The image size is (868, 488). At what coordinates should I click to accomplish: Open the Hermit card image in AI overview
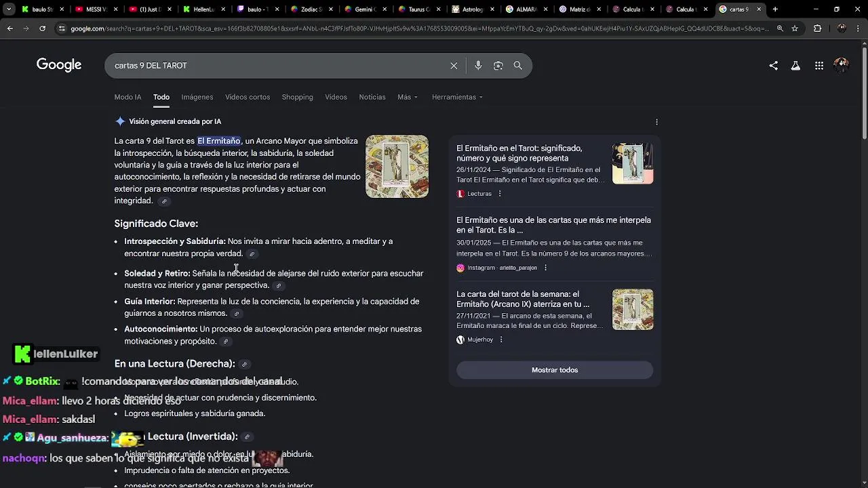tap(397, 167)
